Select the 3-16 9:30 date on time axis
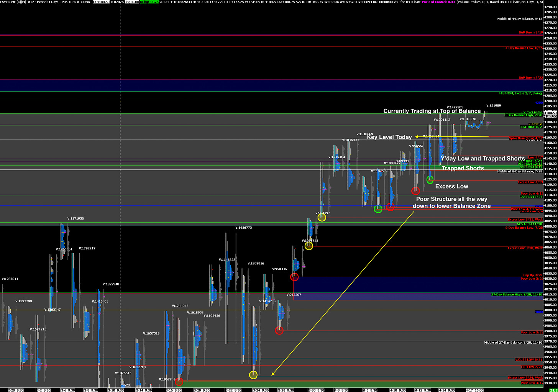558x392 pixels. pyautogui.click(x=174, y=390)
